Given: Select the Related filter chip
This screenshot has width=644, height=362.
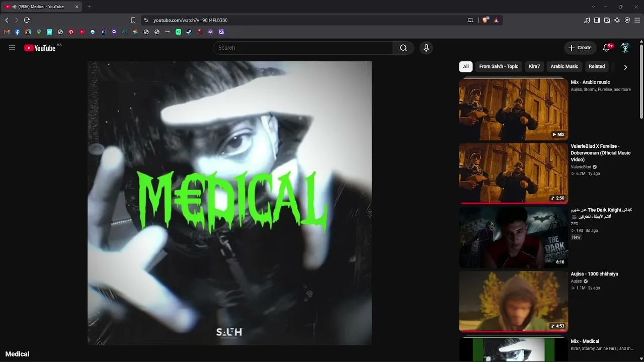Looking at the screenshot, I should [597, 66].
